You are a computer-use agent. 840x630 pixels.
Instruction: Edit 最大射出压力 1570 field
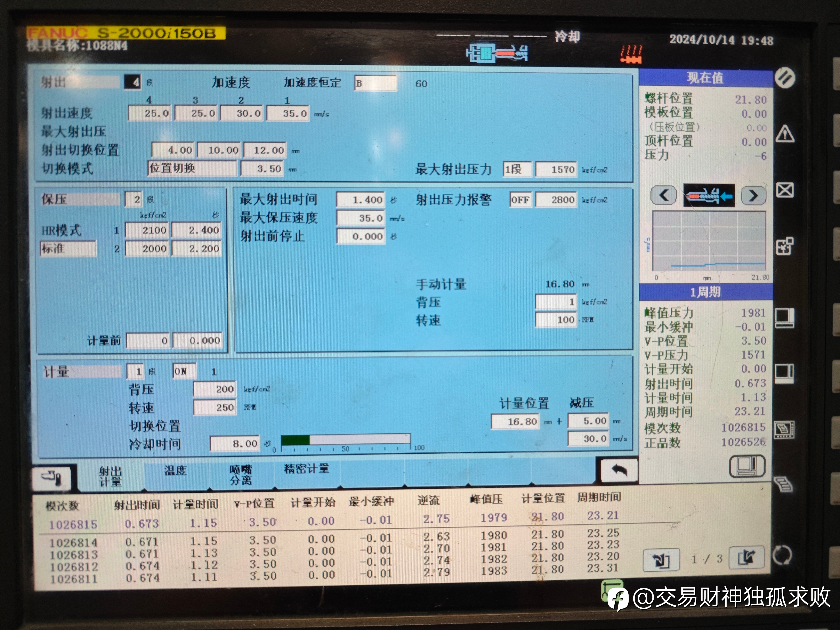[556, 169]
